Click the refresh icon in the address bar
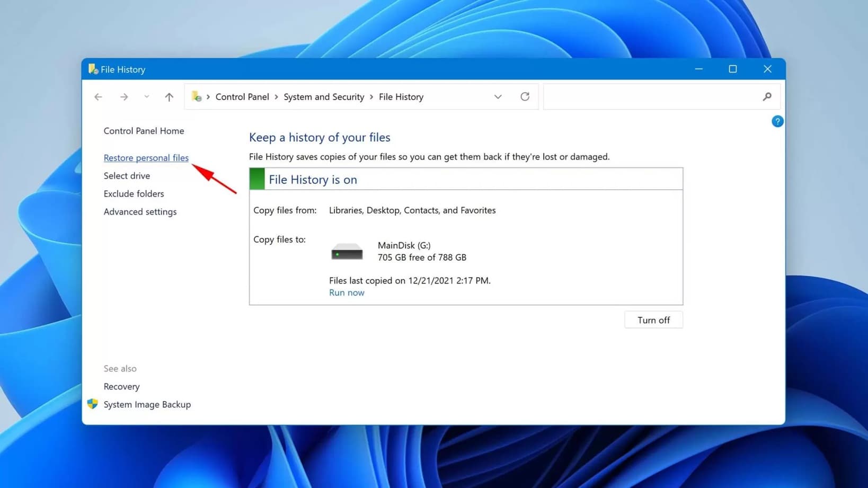This screenshot has width=868, height=488. [525, 96]
